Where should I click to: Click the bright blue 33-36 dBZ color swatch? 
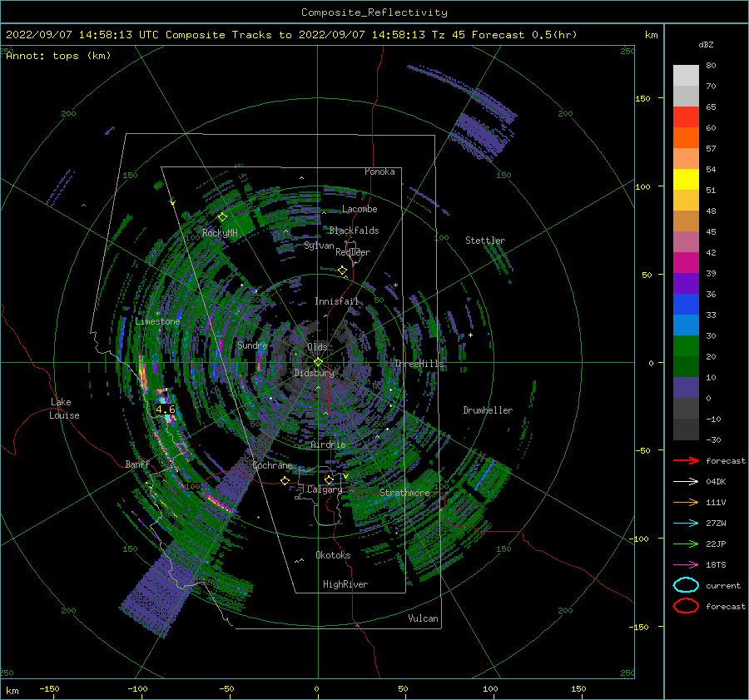[686, 305]
